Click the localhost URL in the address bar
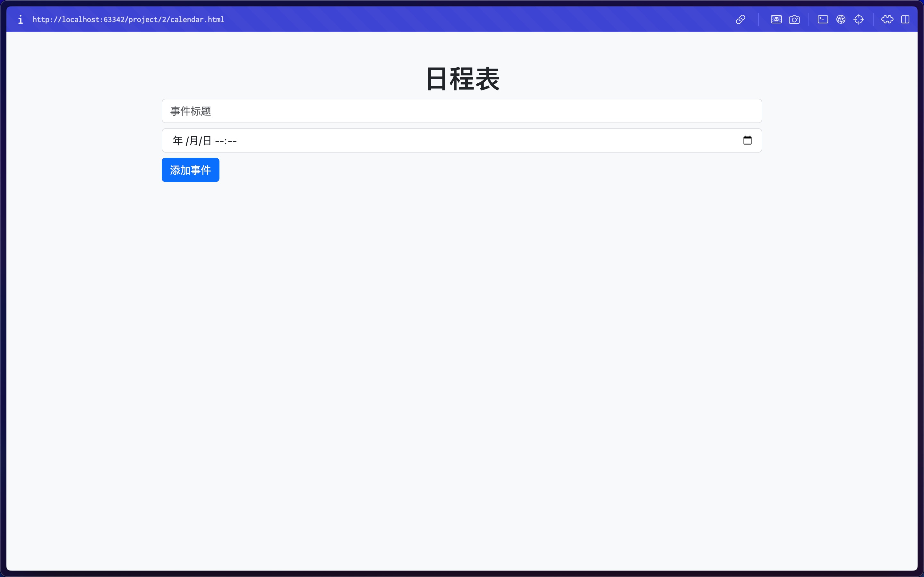Screen dimensions: 924x577 pyautogui.click(x=128, y=20)
